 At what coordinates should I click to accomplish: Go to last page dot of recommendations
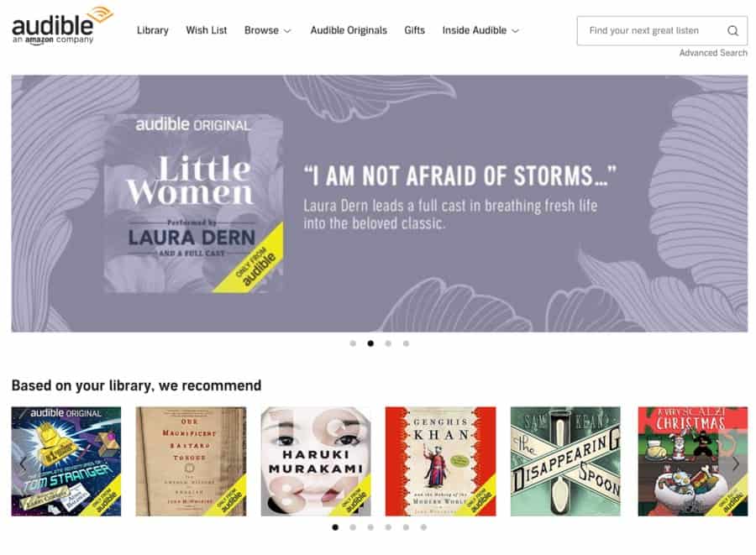tap(423, 527)
